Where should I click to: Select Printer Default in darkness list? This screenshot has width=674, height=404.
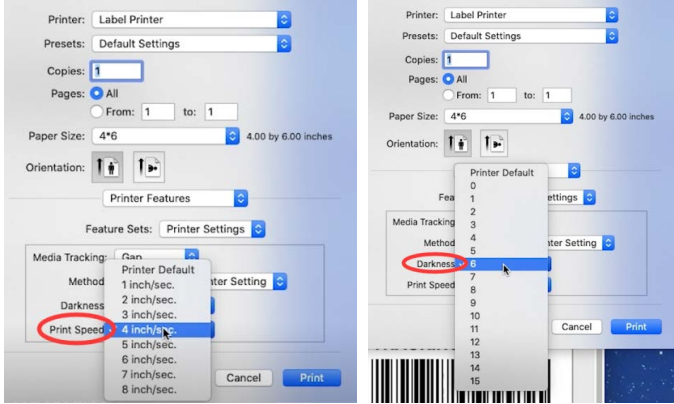point(502,173)
